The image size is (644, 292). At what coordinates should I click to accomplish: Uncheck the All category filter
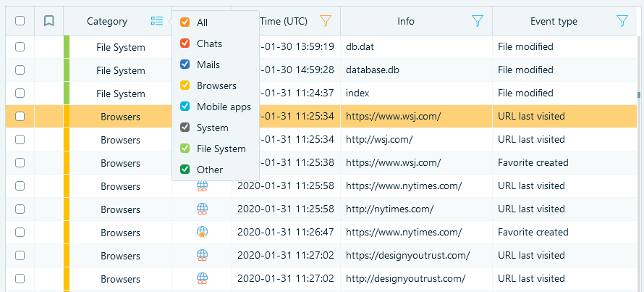[x=185, y=22]
